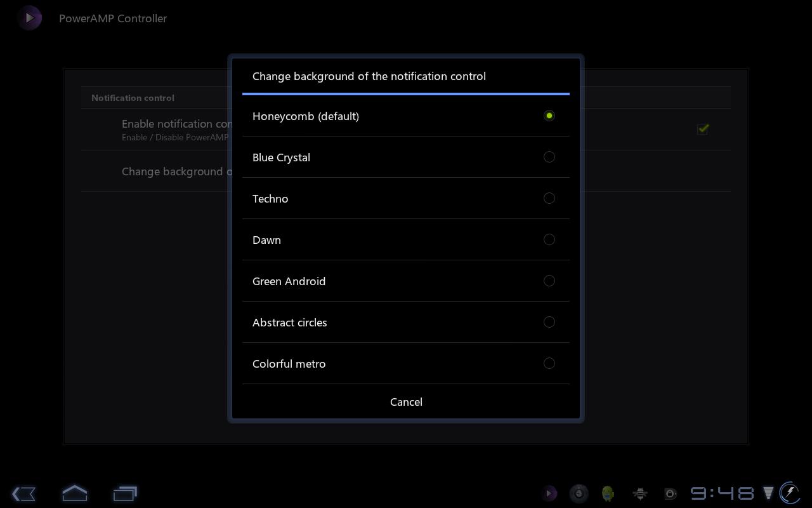
Task: Tap the USB debugging bee icon
Action: [x=639, y=493]
